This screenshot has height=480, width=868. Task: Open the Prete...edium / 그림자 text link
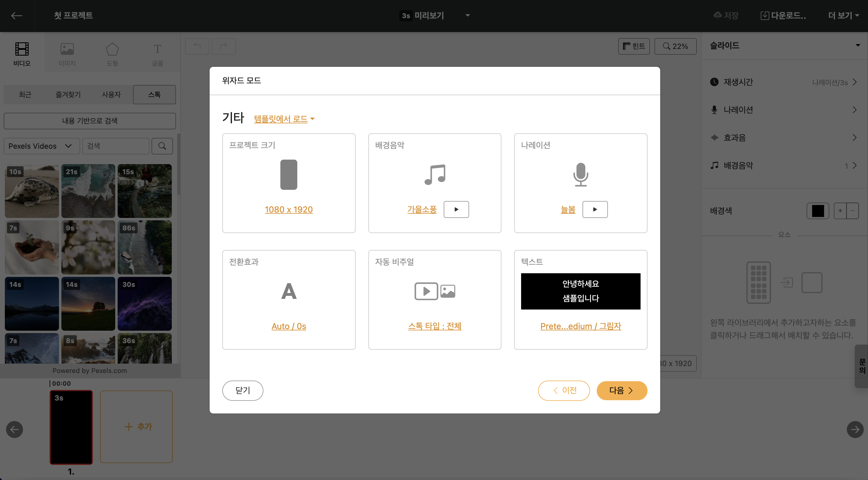(581, 326)
